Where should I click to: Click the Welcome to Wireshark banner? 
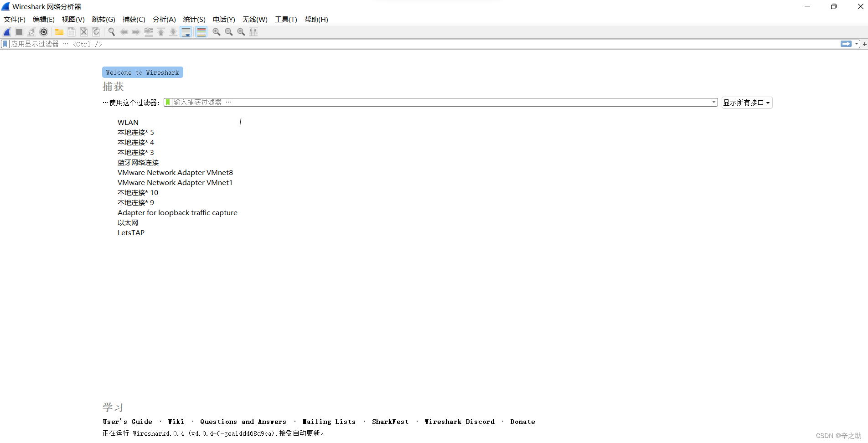pyautogui.click(x=143, y=72)
